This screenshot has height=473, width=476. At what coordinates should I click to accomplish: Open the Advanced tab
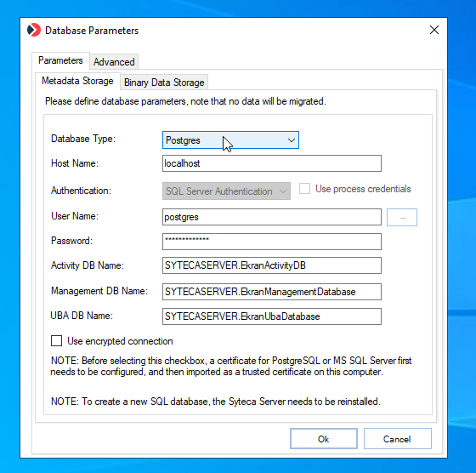click(x=114, y=62)
